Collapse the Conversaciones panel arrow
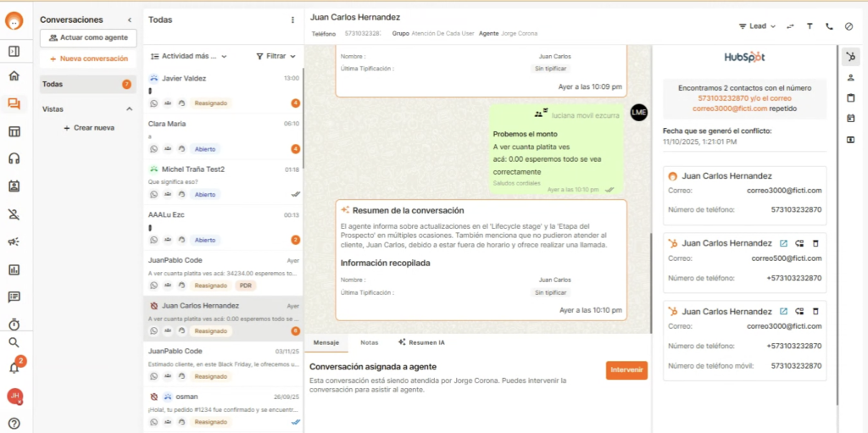Screen dimensions: 868x433 click(130, 20)
